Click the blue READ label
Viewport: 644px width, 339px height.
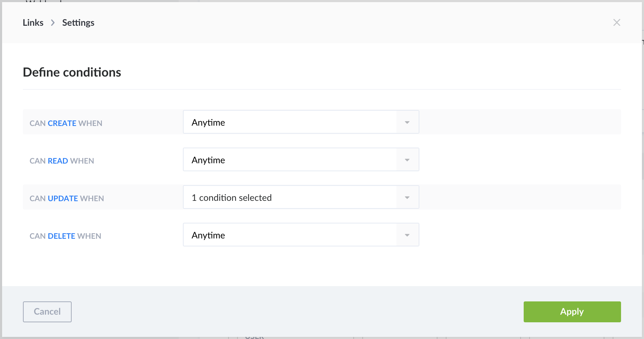click(x=58, y=160)
